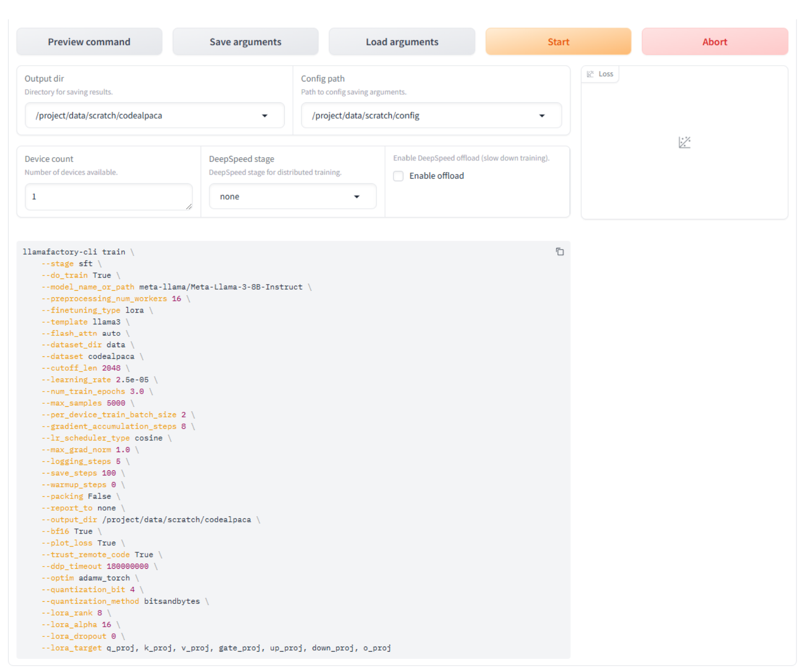Click the Save arguments button
This screenshot has width=810, height=672.
click(x=245, y=42)
